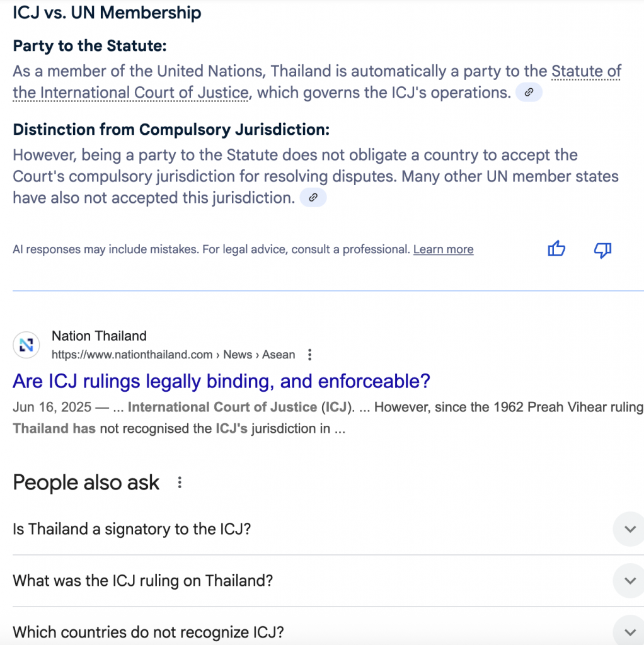The height and width of the screenshot is (645, 644).
Task: Open source link icon after "this jurisdiction"
Action: 313,197
